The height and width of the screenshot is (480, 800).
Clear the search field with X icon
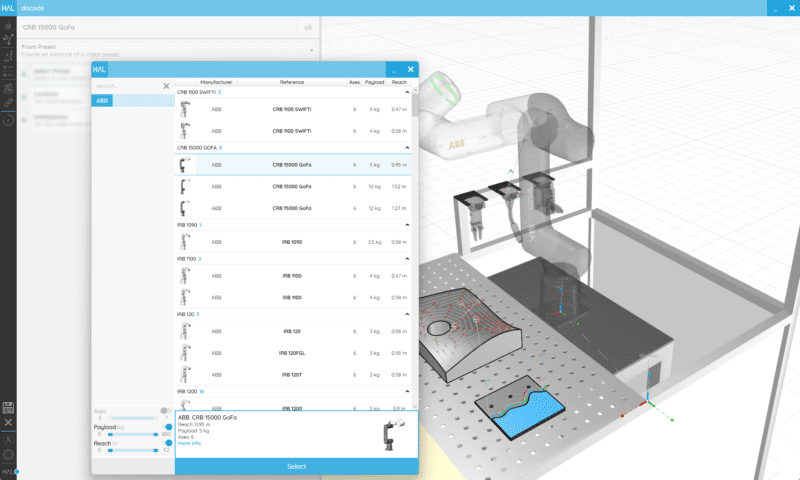166,86
